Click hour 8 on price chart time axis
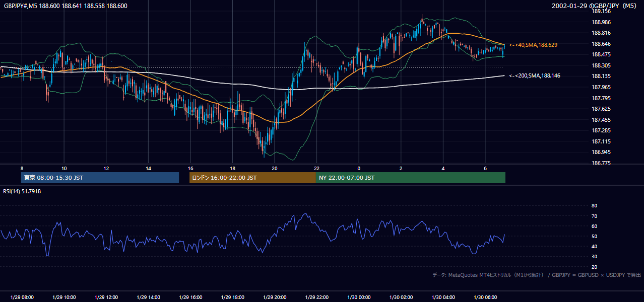The height and width of the screenshot is (302, 644). pos(22,168)
